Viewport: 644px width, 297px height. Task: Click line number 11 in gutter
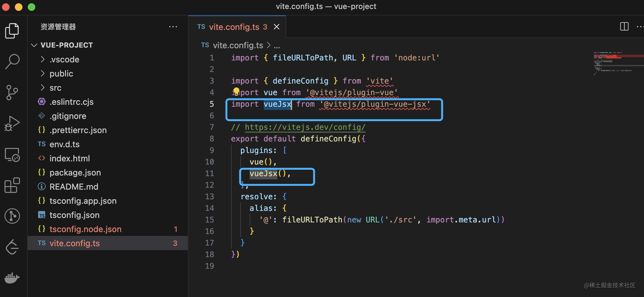click(x=209, y=174)
